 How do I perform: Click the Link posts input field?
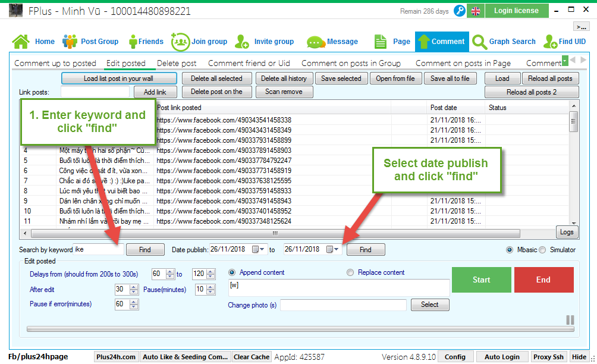95,92
